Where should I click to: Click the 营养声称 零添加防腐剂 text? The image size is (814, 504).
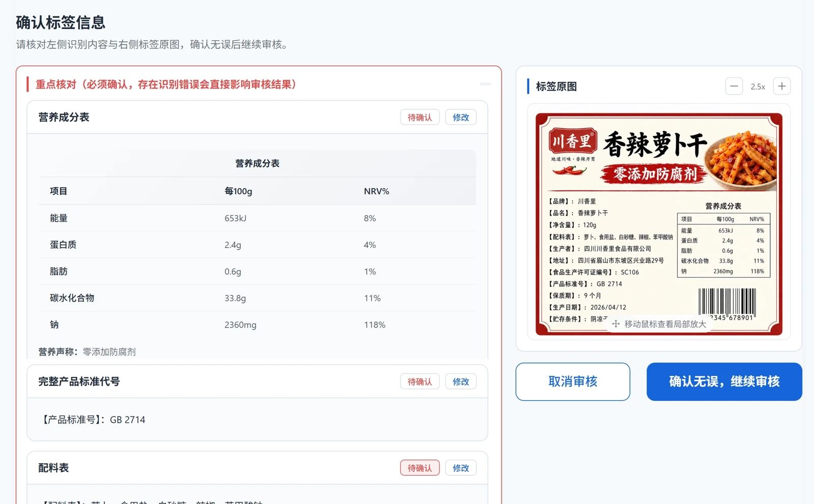[87, 352]
